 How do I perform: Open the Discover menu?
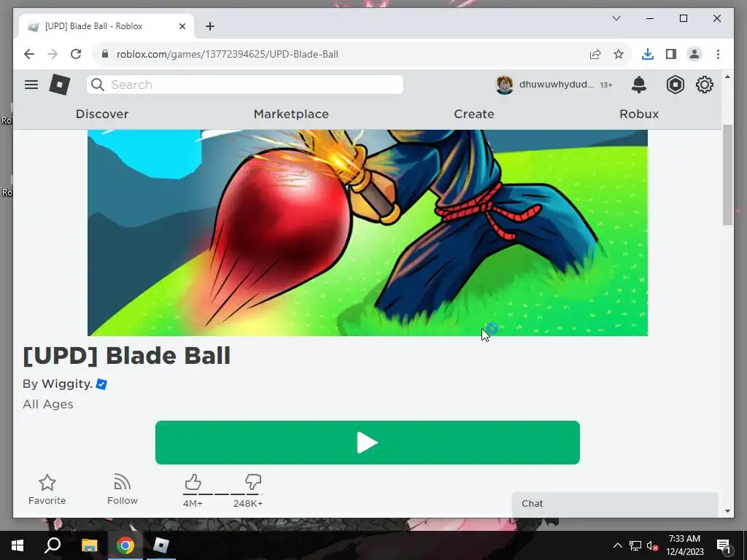(x=102, y=114)
